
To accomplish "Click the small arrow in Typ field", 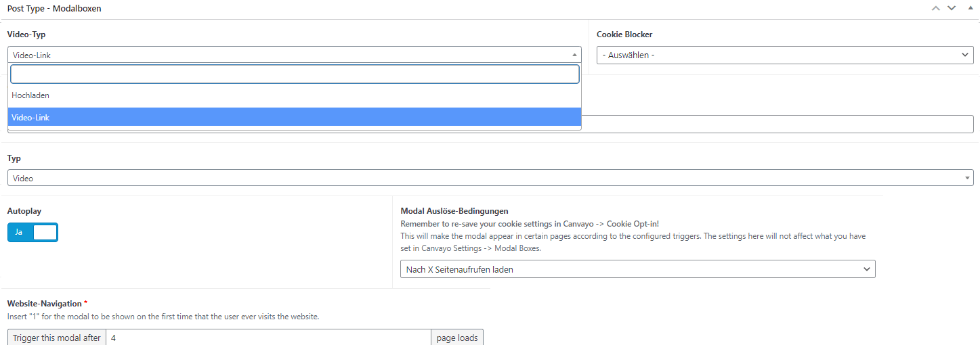I will tap(966, 178).
